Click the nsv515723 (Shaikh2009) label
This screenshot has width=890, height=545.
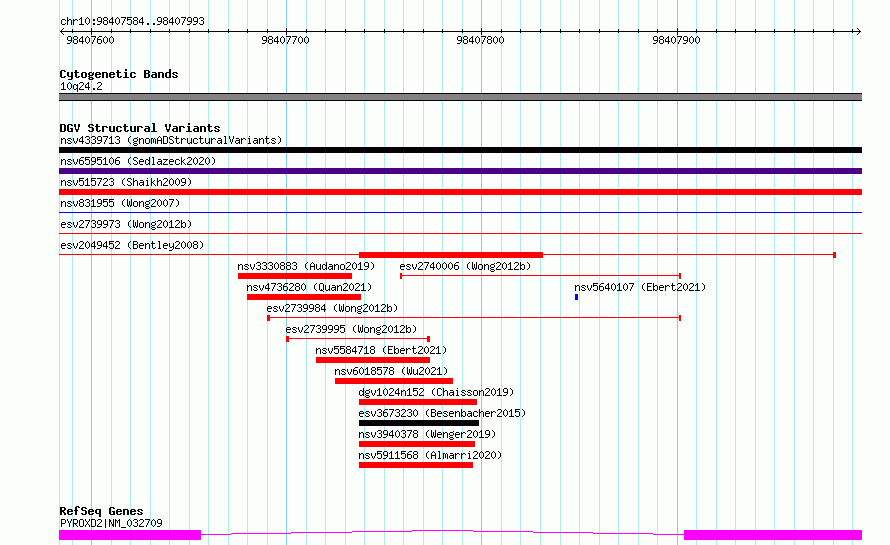pos(126,182)
